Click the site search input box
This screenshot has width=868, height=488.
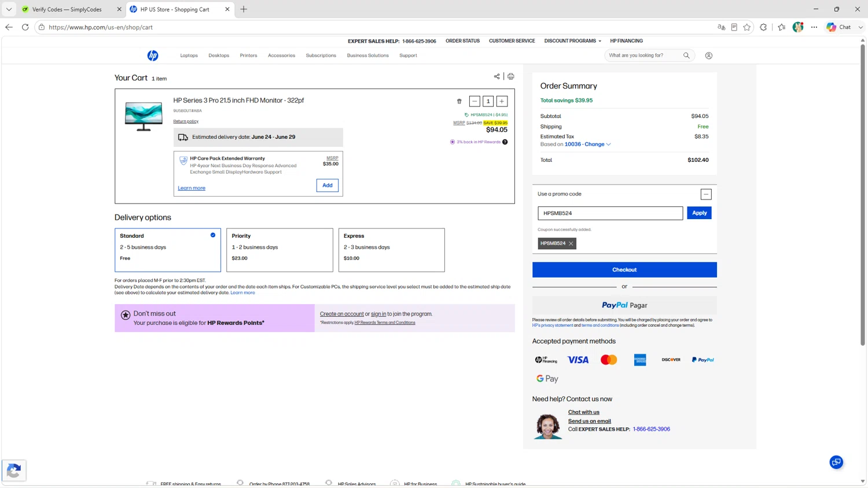click(x=643, y=56)
